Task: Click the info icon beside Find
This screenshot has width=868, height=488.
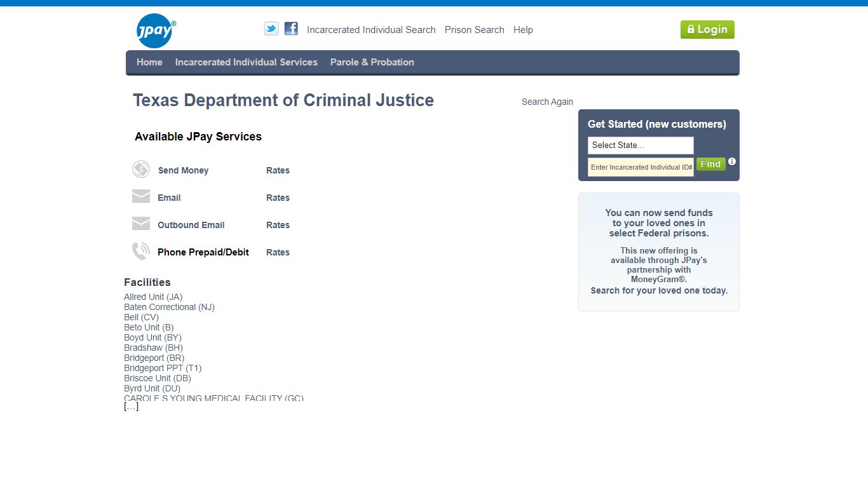Action: pos(732,161)
